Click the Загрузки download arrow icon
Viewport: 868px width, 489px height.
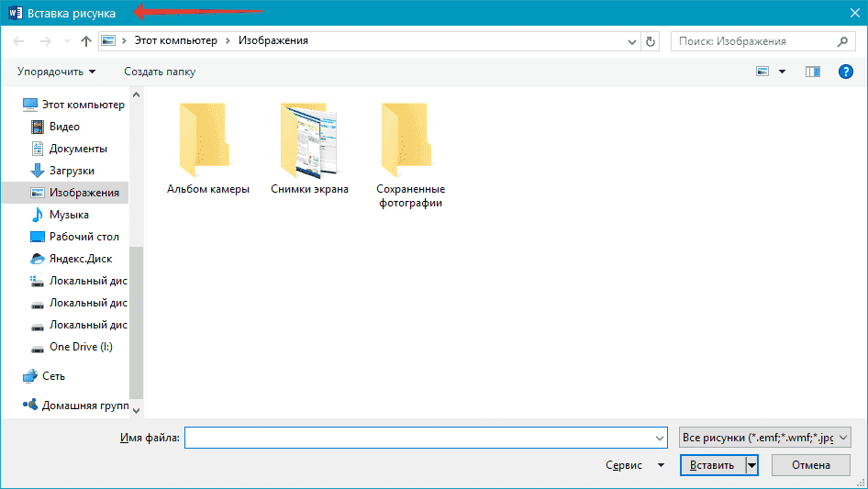pyautogui.click(x=37, y=171)
